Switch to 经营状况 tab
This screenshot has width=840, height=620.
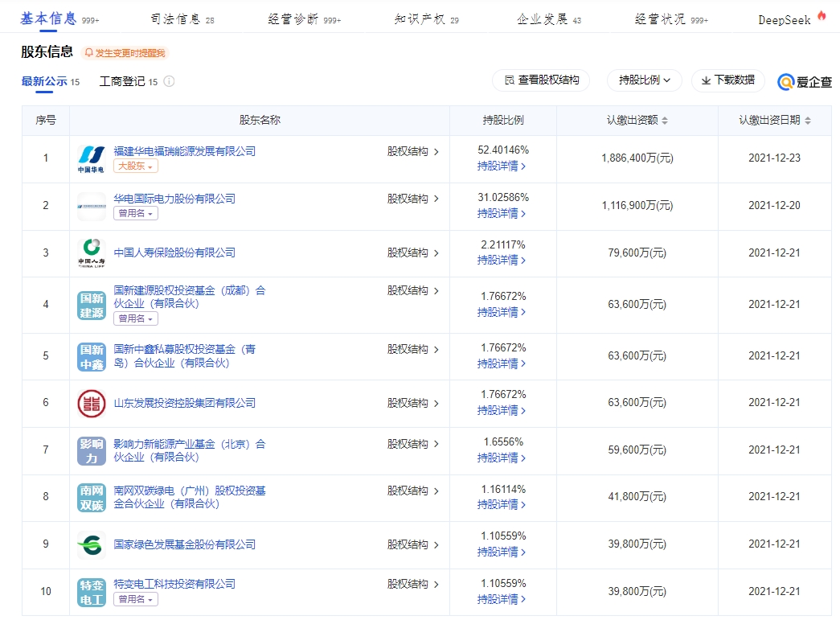pos(671,19)
